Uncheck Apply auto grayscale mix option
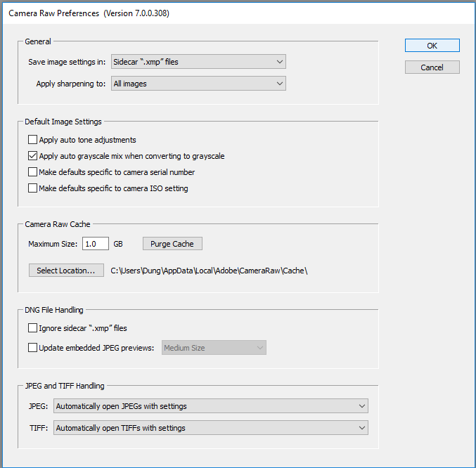This screenshot has height=468, width=476. (x=33, y=156)
